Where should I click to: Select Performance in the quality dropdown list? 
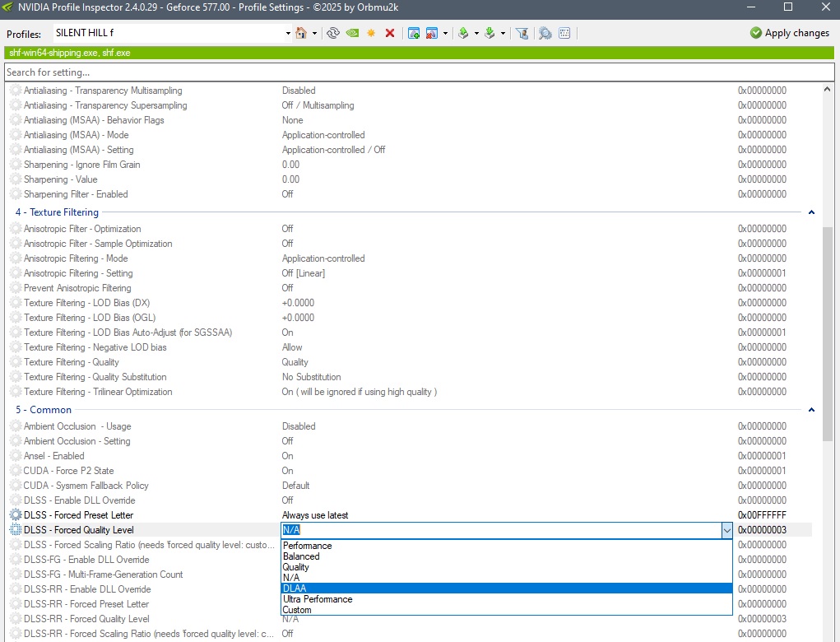(507, 546)
